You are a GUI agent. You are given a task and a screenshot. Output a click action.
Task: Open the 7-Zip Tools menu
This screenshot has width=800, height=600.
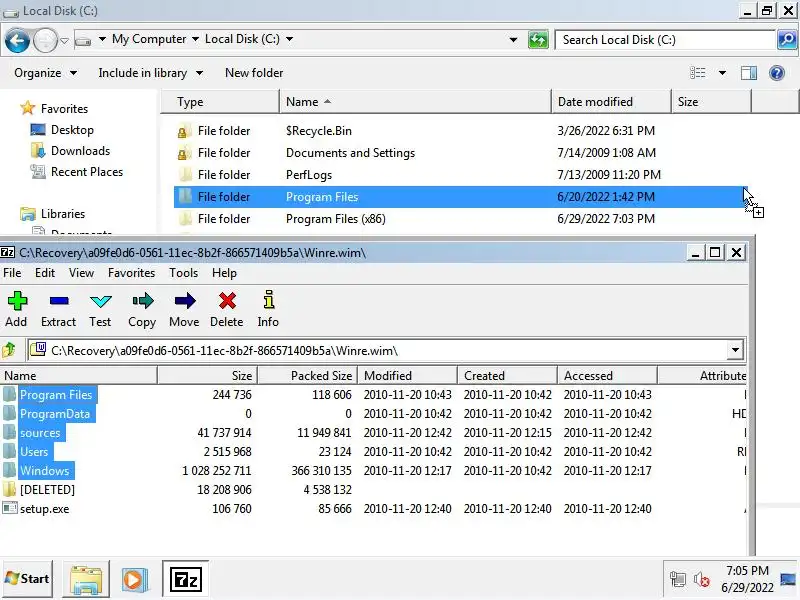pyautogui.click(x=183, y=273)
